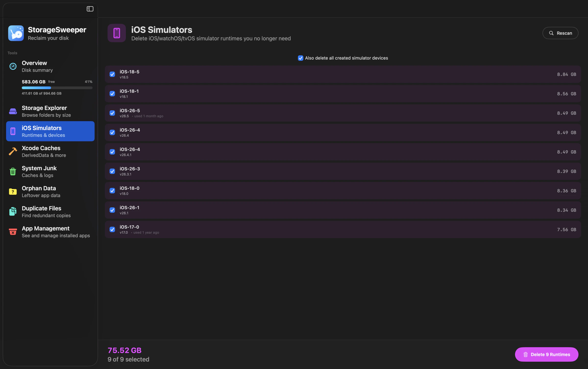The height and width of the screenshot is (369, 588).
Task: Uncheck the iOS-18-1 runtime checkbox
Action: point(112,94)
